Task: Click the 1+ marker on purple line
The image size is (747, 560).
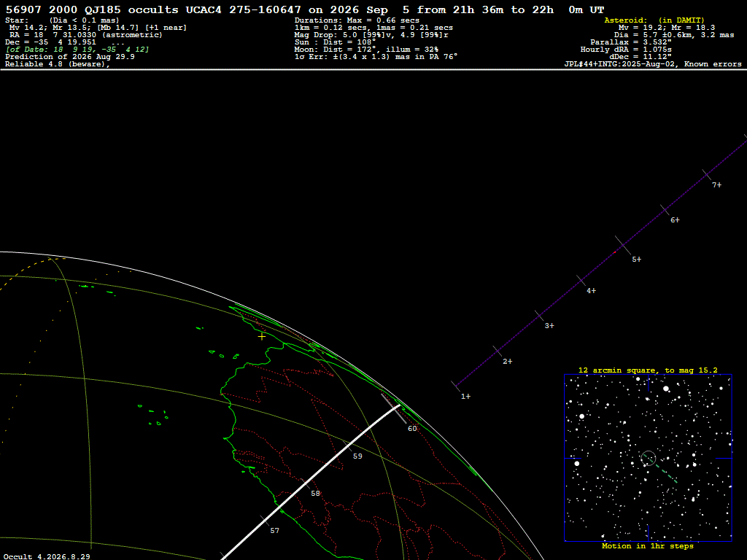Action: coord(465,396)
